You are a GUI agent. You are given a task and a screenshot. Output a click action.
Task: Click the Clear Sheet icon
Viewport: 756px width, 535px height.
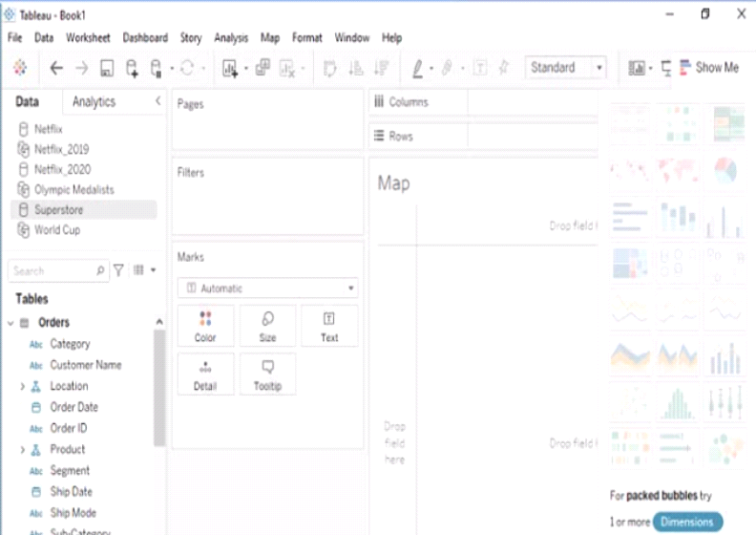click(287, 68)
